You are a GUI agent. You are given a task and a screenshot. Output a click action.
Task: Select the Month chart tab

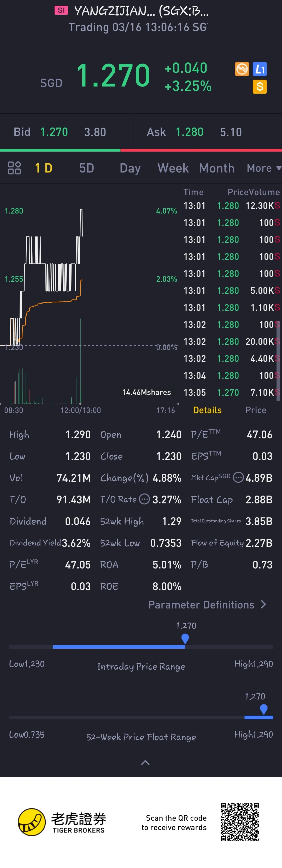point(217,168)
